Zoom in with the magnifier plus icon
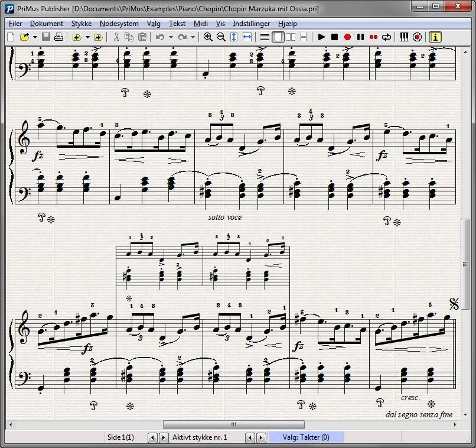Image resolution: width=476 pixels, height=448 pixels. click(208, 37)
